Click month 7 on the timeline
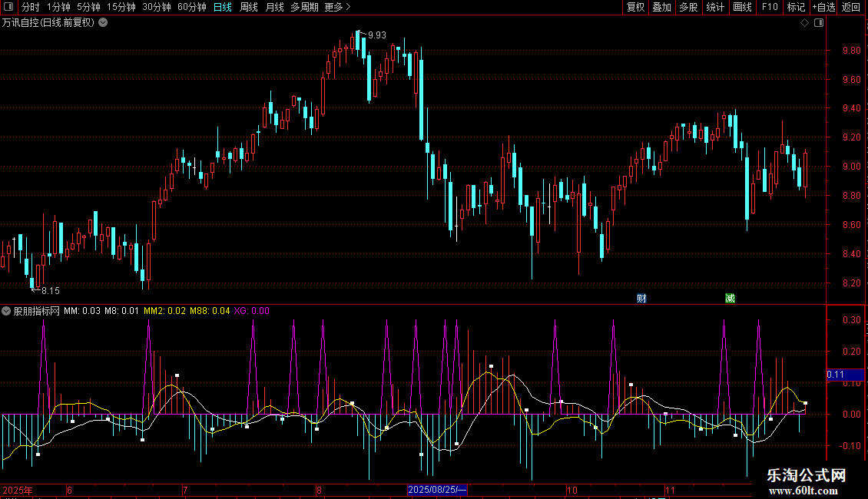The width and height of the screenshot is (868, 499). 185,490
